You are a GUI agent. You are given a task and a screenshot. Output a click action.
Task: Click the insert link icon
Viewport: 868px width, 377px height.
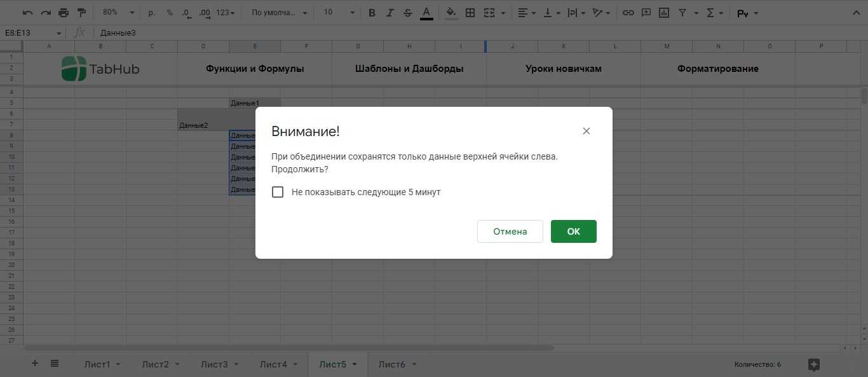tap(628, 13)
